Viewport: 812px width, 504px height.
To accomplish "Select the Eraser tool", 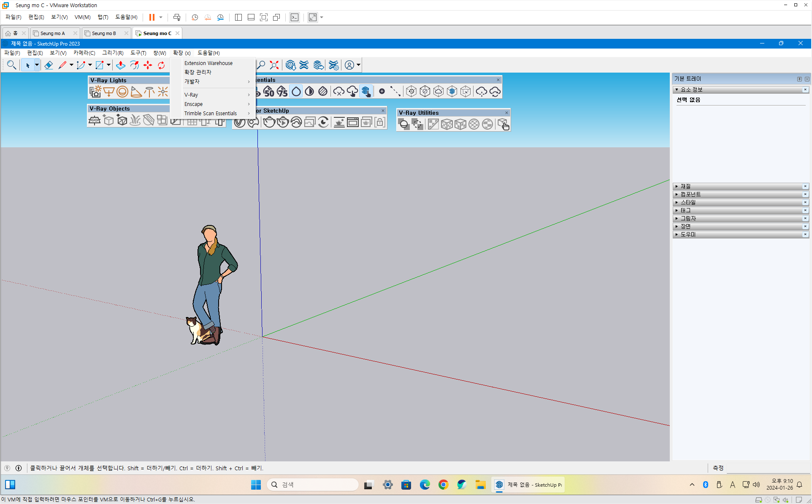I will 49,65.
